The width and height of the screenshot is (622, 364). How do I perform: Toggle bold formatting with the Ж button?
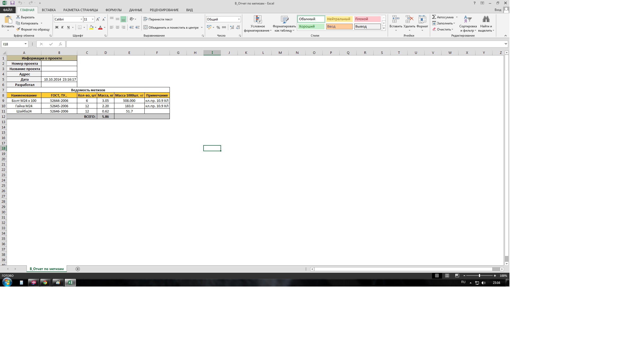57,27
